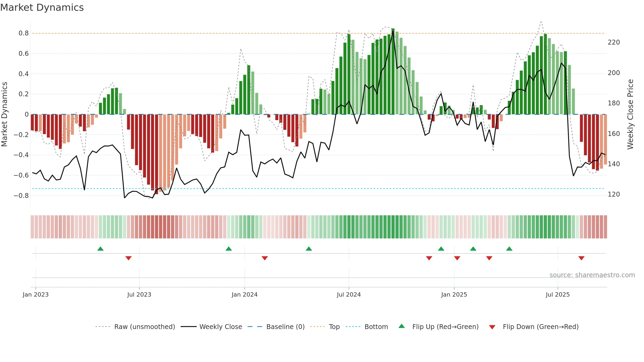Click the Jan 2025 x-axis label
This screenshot has width=644, height=362.
coord(454,294)
